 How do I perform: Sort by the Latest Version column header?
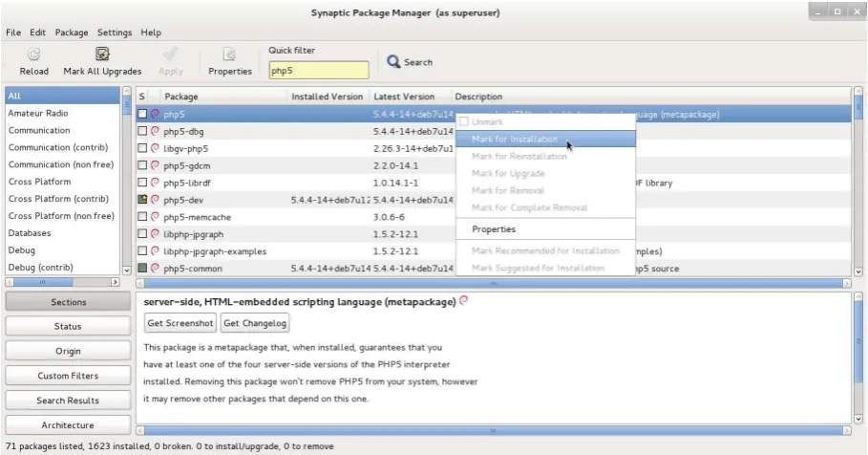pos(411,97)
